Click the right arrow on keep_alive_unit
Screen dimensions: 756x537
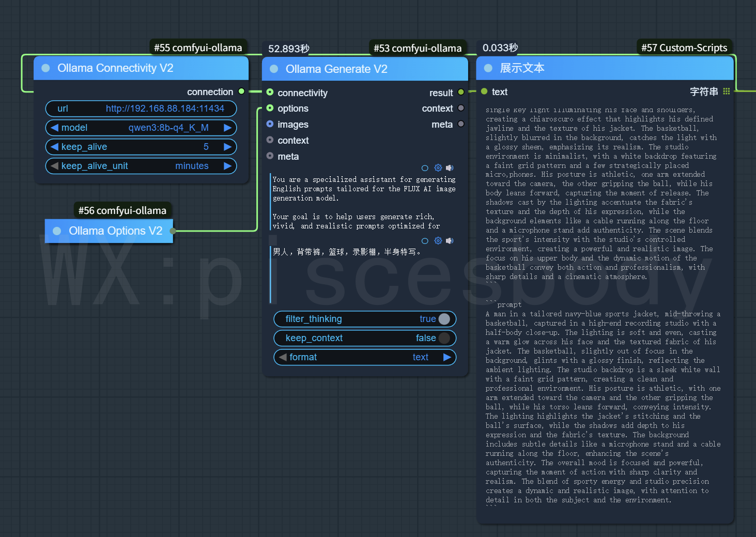point(227,166)
